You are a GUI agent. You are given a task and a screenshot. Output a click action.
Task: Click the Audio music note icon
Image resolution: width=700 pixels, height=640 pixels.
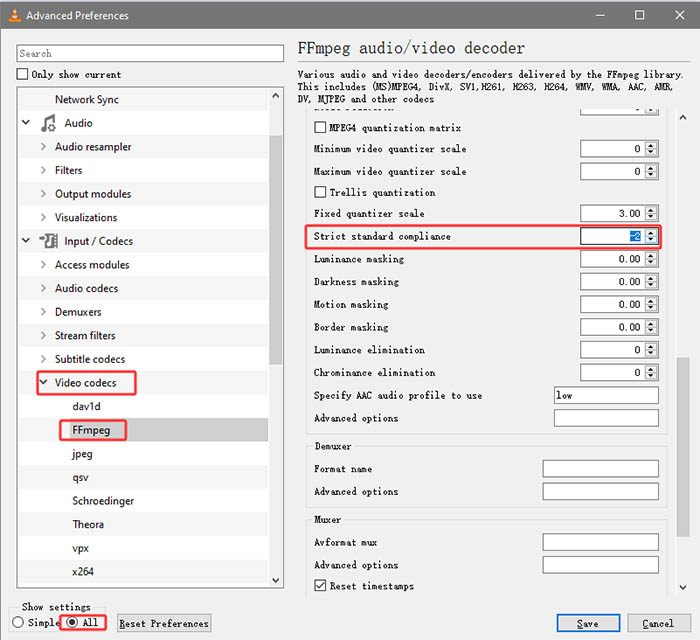point(49,123)
